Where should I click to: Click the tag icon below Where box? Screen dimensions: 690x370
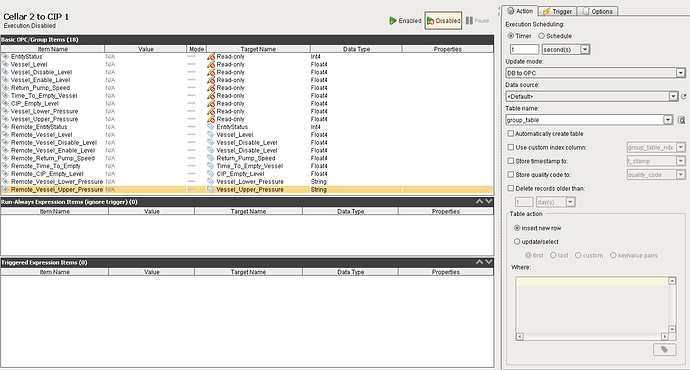coord(664,349)
